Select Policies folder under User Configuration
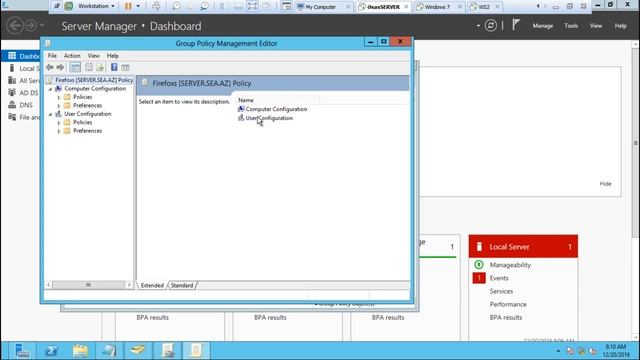Viewport: 640px width, 360px height. click(82, 122)
